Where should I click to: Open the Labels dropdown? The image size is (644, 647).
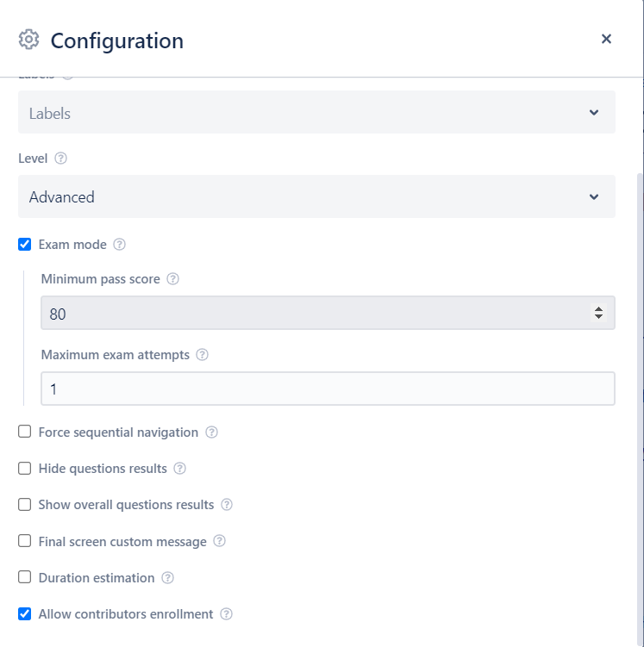coord(316,113)
